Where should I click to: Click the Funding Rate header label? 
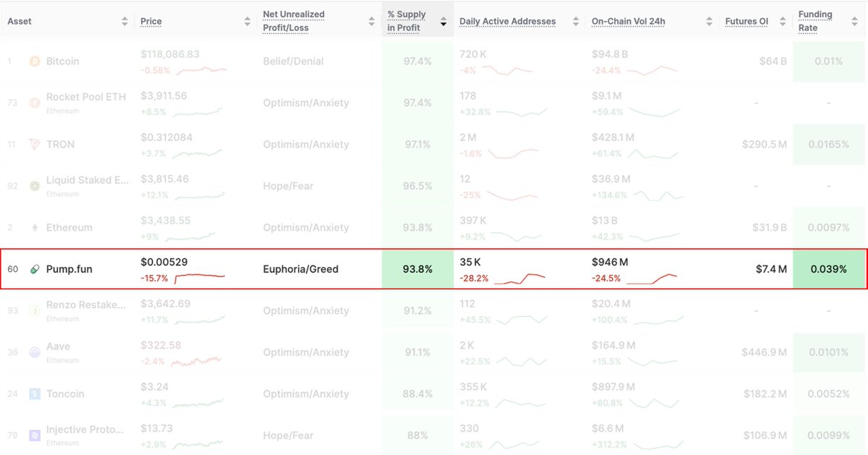815,21
